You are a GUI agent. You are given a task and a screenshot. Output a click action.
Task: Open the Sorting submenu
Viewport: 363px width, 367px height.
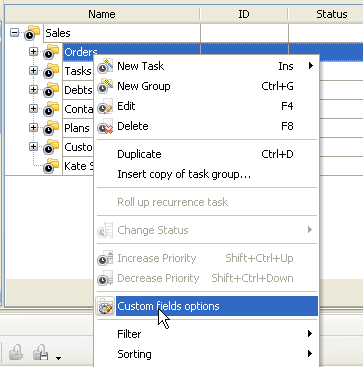(207, 354)
